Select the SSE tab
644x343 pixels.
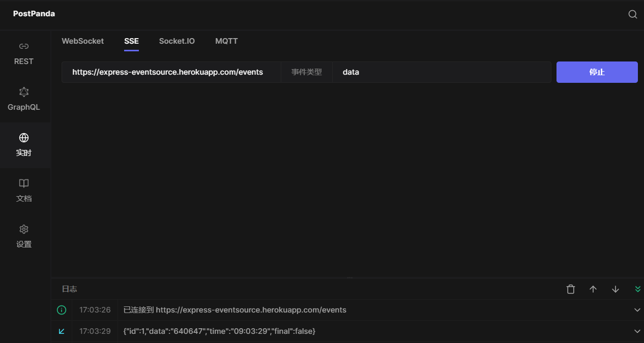coord(131,41)
